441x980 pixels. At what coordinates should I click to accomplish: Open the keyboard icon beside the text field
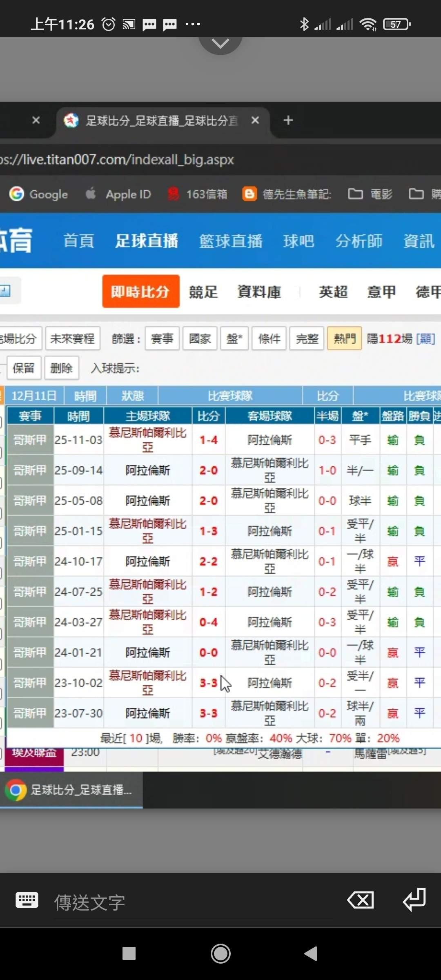pos(27,900)
